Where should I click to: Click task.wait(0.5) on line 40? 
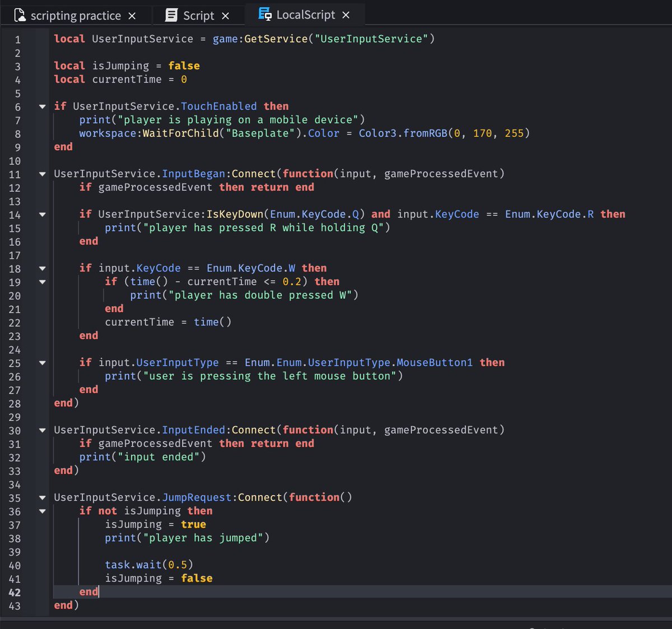[149, 565]
